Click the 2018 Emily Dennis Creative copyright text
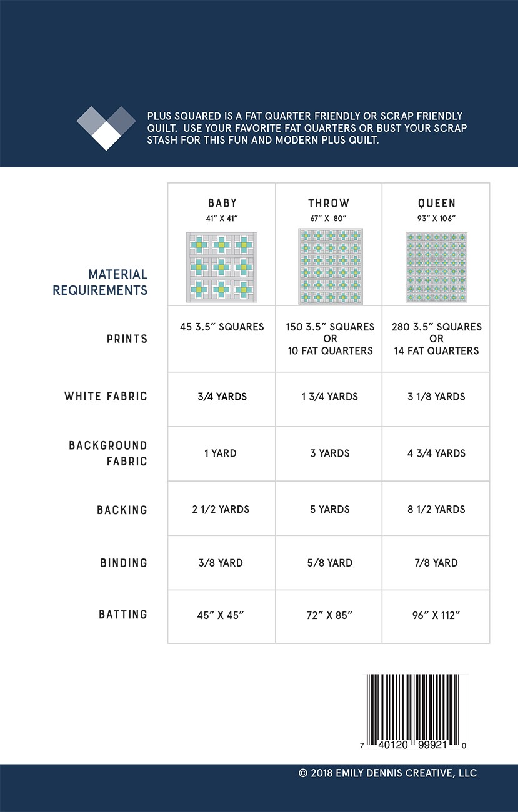518x812 pixels. (387, 773)
